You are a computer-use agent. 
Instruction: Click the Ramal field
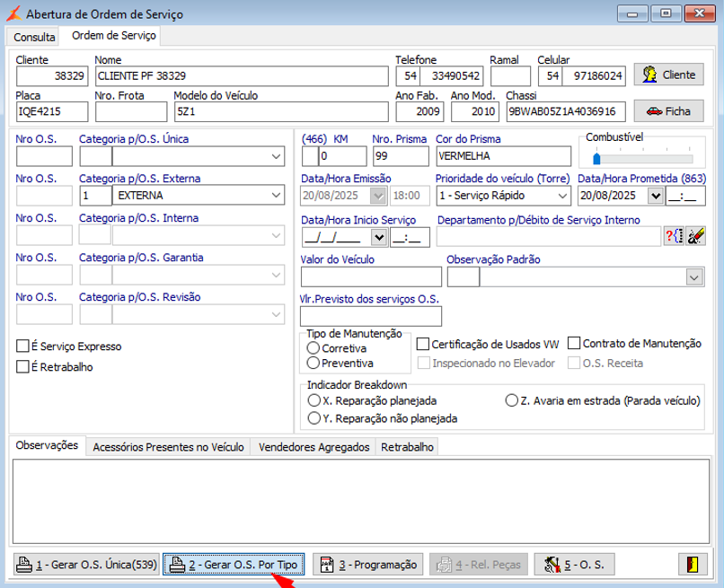[510, 75]
